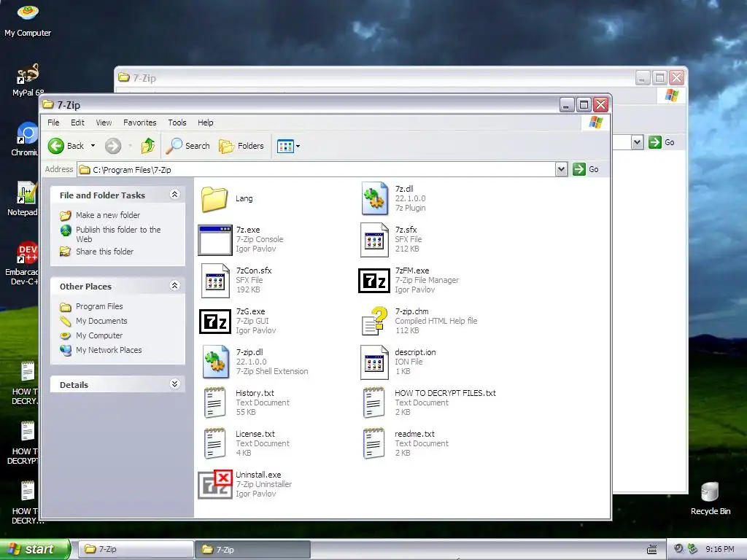The height and width of the screenshot is (560, 747).
Task: Click Make a new folder
Action: [x=108, y=215]
